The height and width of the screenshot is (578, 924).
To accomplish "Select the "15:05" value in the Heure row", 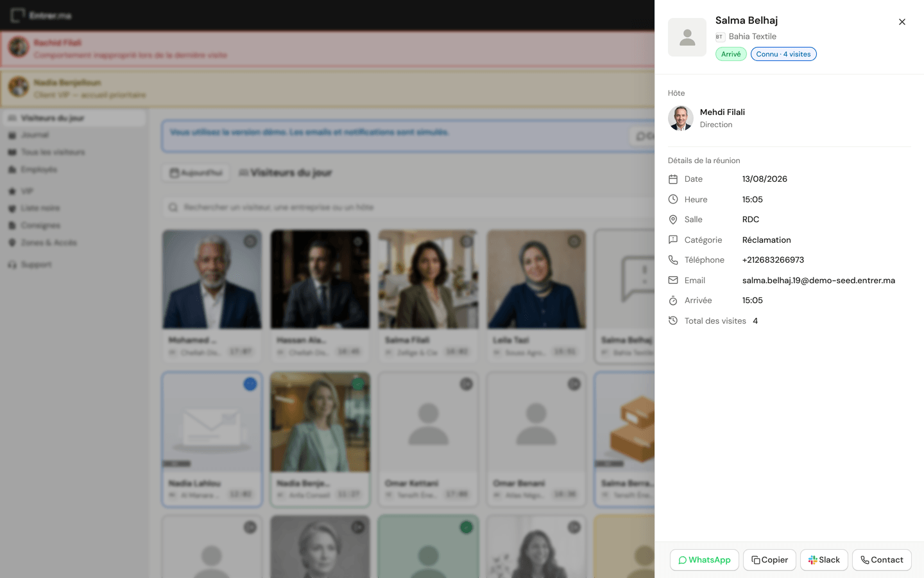I will click(753, 199).
